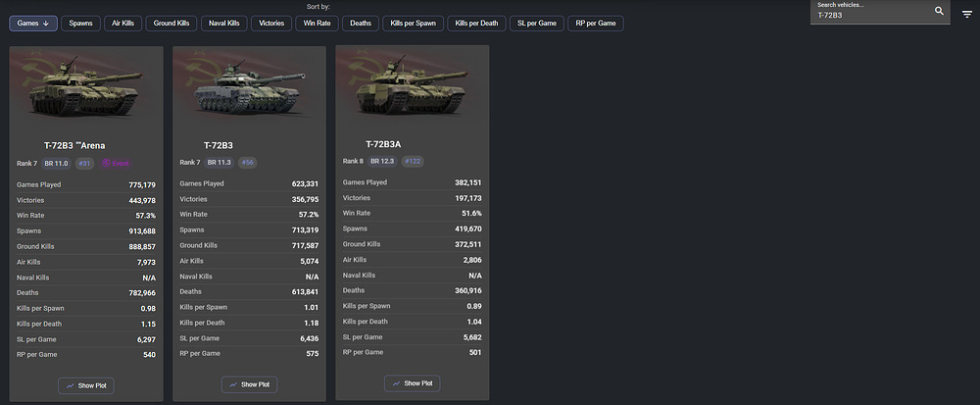Image resolution: width=980 pixels, height=405 pixels.
Task: Click Win Rate value 51.6%
Action: [472, 213]
